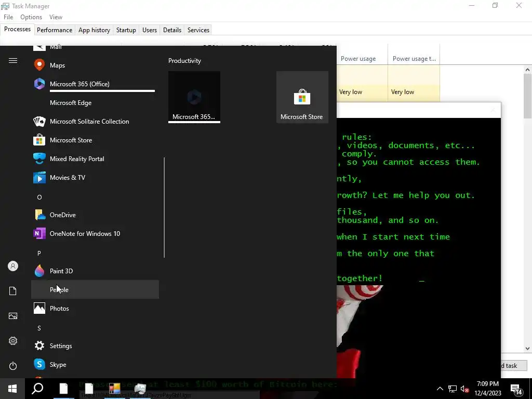Expand the Start menu hamburger navigation

click(x=13, y=61)
